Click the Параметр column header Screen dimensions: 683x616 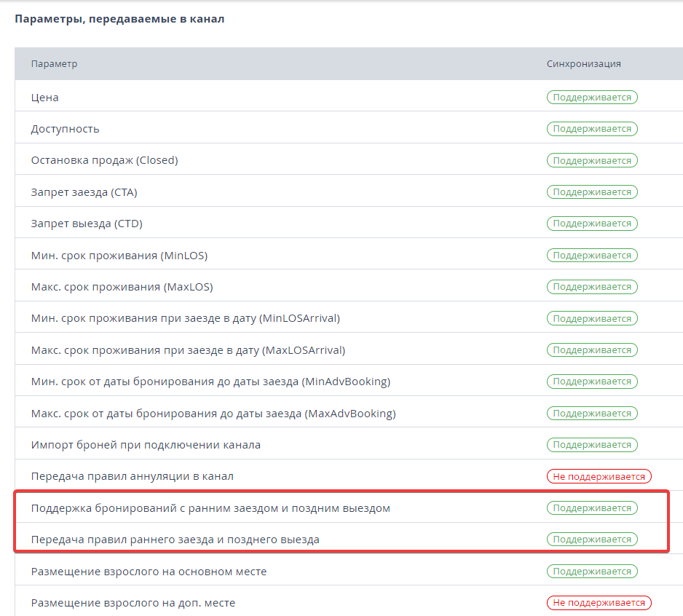point(54,63)
